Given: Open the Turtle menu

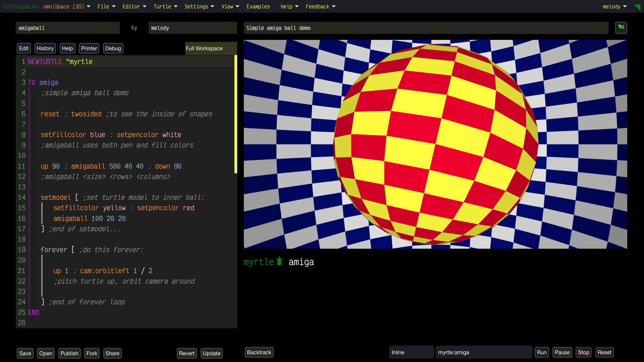Looking at the screenshot, I should [x=165, y=6].
